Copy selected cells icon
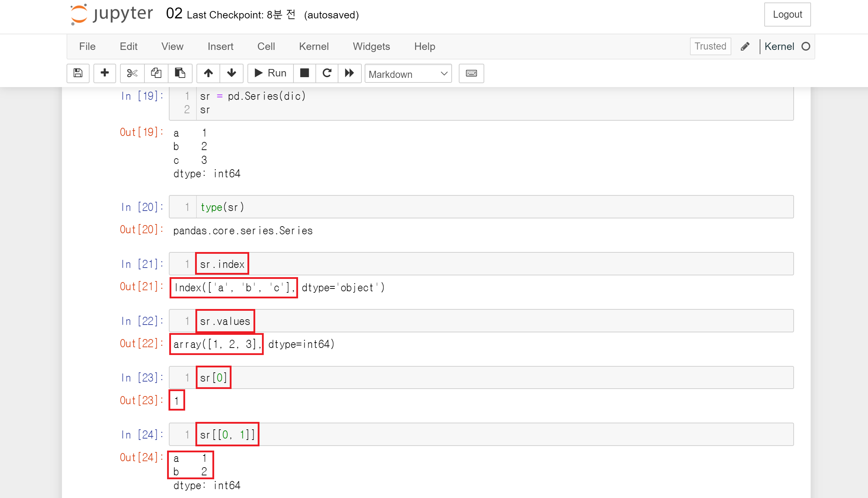 tap(156, 73)
